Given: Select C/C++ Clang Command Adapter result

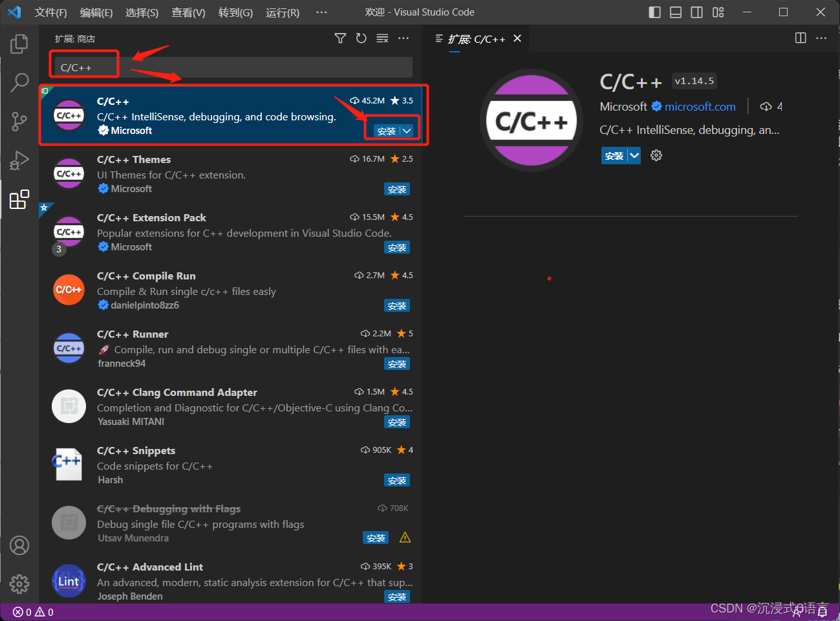Looking at the screenshot, I should coord(230,406).
